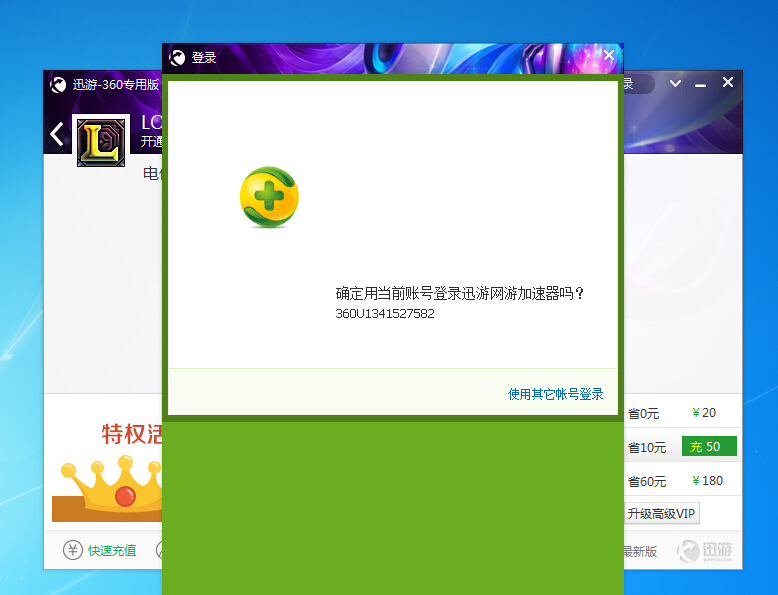Viewport: 778px width, 595px height.
Task: Close the 迅游-360专用版 window
Action: tap(727, 82)
